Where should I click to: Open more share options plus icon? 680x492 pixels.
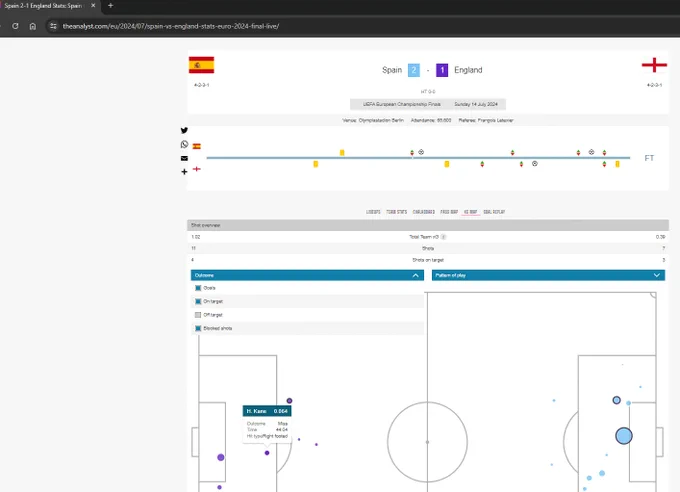184,172
